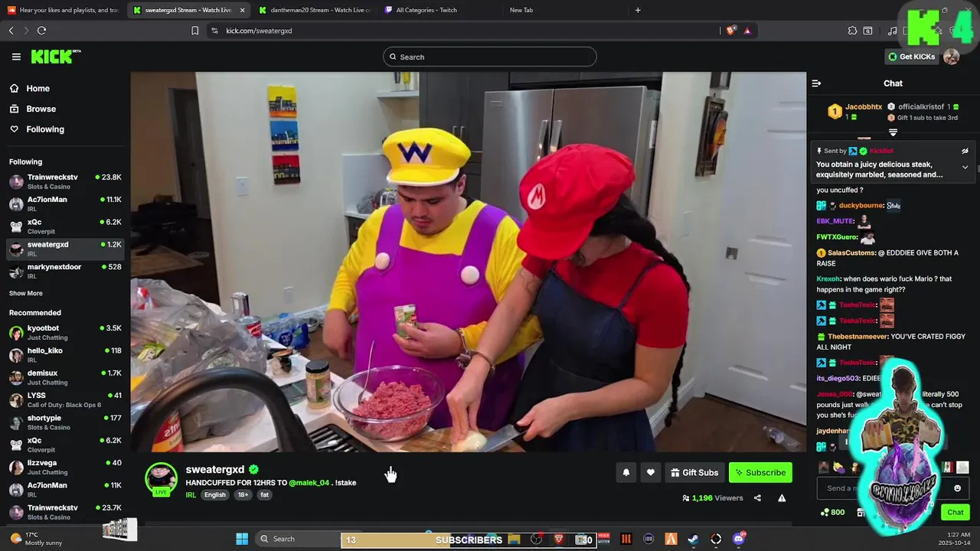
Task: Collapse chat panel icon
Action: click(x=816, y=83)
